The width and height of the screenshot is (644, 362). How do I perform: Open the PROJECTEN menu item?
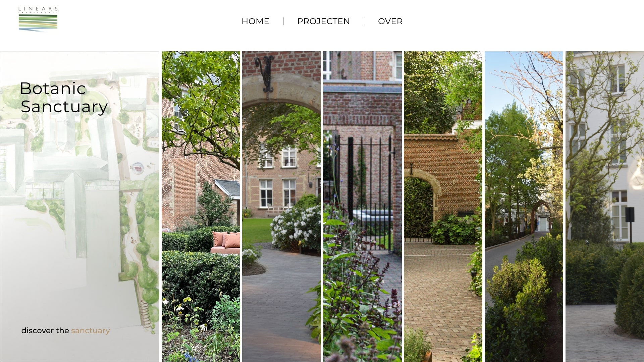click(x=323, y=21)
